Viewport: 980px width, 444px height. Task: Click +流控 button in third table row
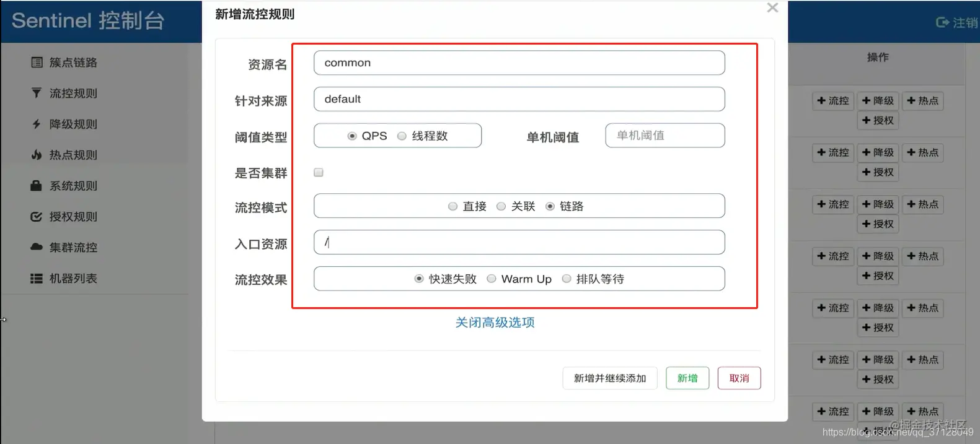point(833,204)
